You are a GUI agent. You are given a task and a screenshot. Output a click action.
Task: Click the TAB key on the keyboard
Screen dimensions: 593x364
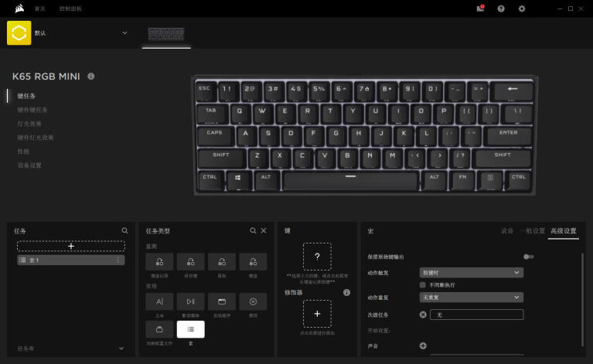(211, 113)
